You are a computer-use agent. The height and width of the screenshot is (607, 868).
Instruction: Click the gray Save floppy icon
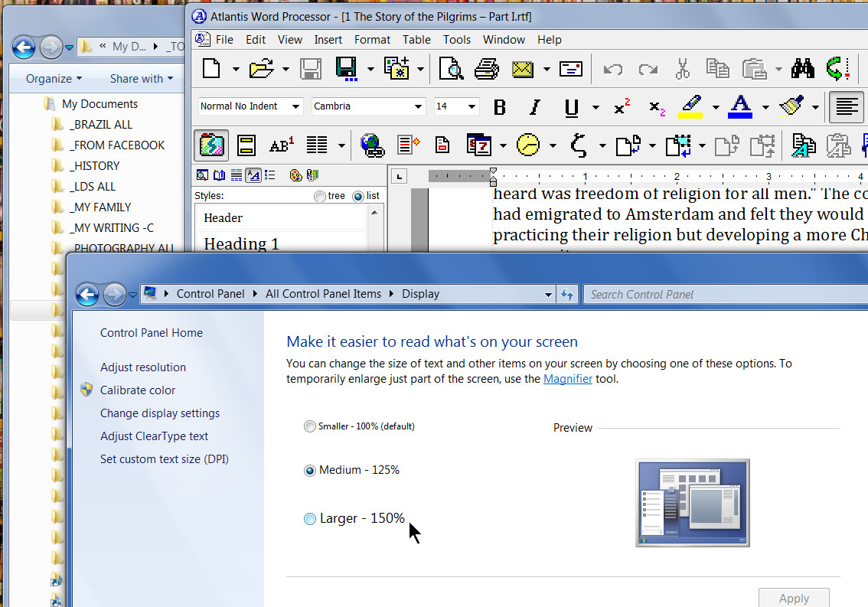pyautogui.click(x=311, y=69)
